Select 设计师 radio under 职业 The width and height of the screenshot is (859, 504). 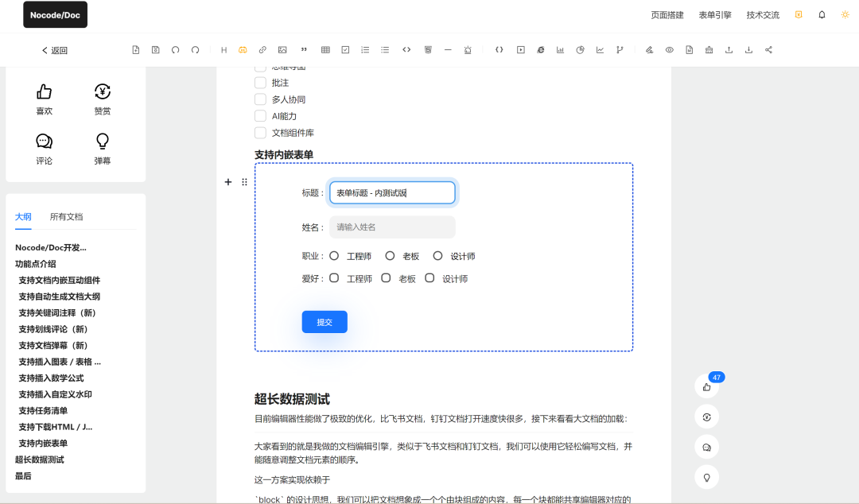[x=437, y=256]
